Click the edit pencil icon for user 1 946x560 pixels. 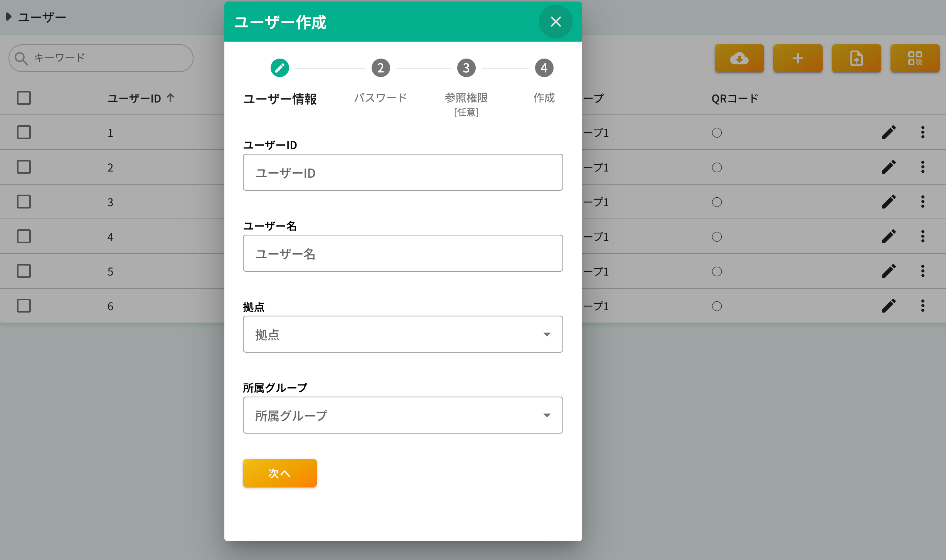889,133
